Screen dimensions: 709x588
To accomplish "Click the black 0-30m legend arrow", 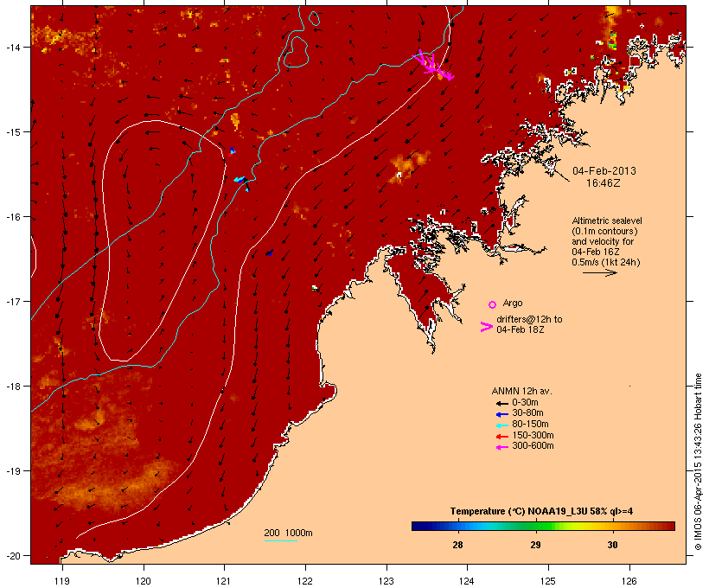I will (502, 404).
